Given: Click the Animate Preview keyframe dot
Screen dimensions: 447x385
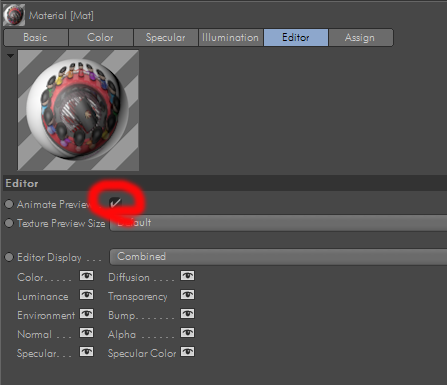Looking at the screenshot, I should 9,204.
